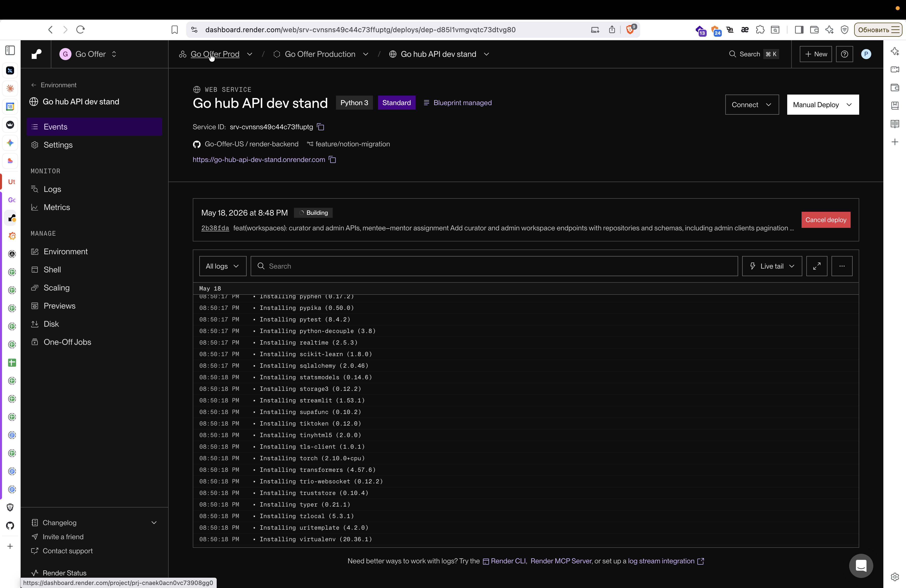Open commit 2b38fda link
Viewport: 906px width, 588px height.
click(215, 228)
